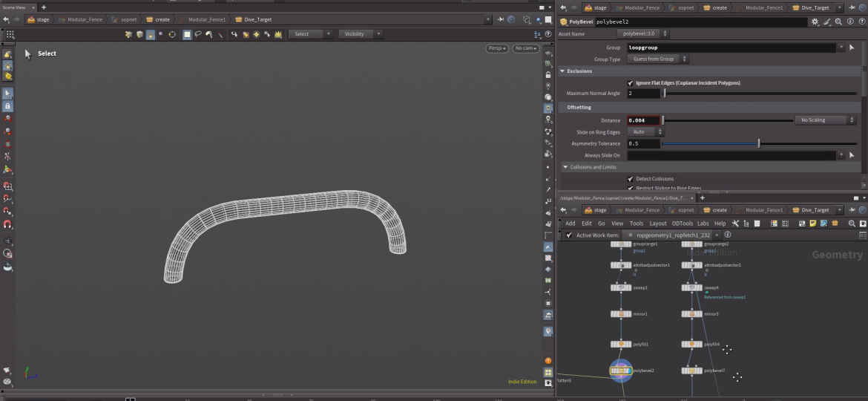The height and width of the screenshot is (401, 868).
Task: Click the network editor tools wrench icon
Action: pos(735,224)
